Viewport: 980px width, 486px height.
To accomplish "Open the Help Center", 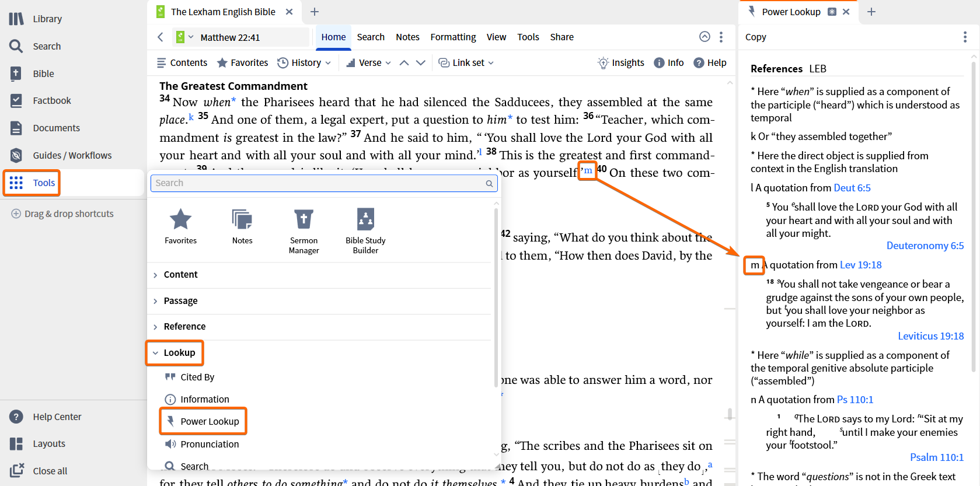I will point(46,417).
